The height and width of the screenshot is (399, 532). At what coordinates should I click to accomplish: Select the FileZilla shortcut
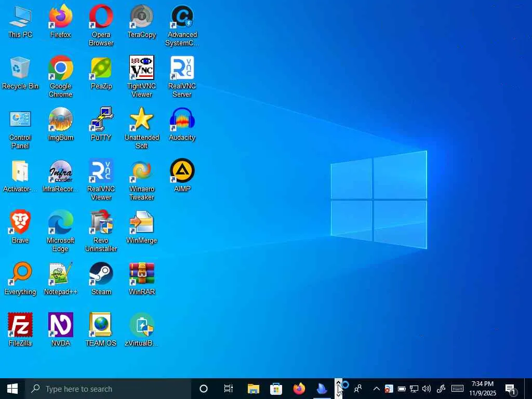point(20,330)
